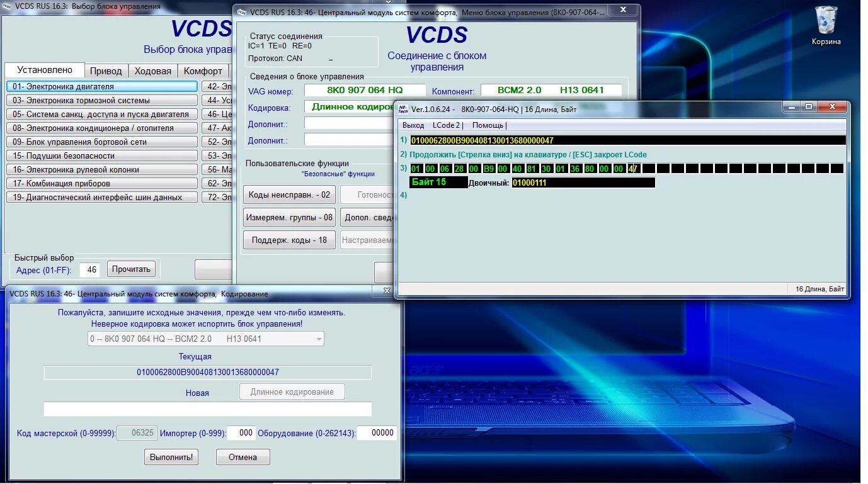The image size is (868, 484).
Task: Focus the Импортер (0-999) field
Action: 241,433
